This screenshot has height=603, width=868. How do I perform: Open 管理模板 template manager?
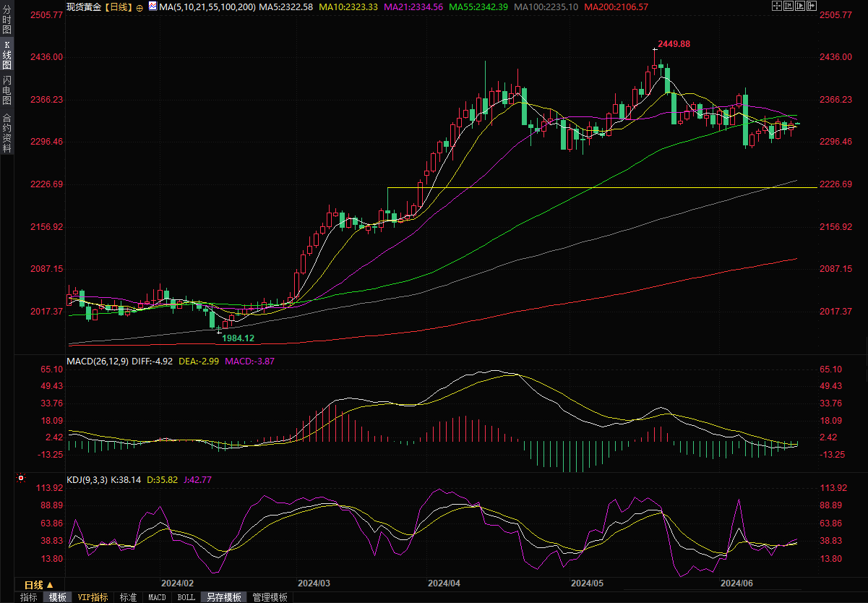[270, 597]
